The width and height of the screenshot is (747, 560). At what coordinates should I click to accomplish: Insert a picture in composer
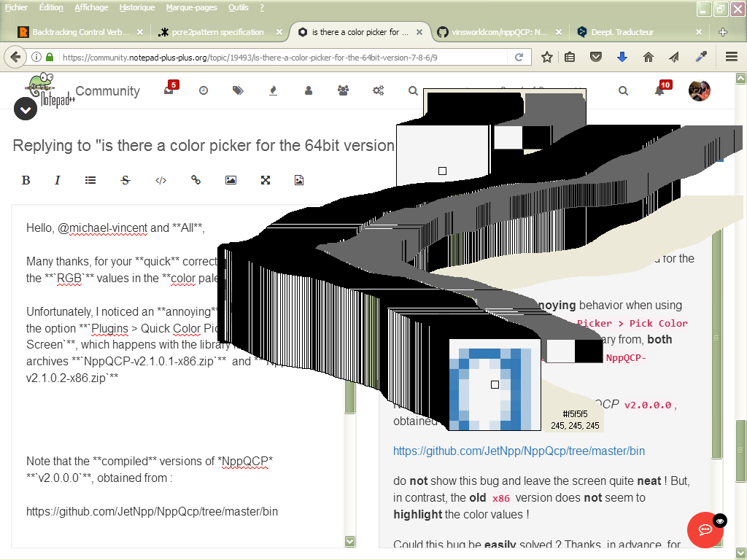point(231,180)
